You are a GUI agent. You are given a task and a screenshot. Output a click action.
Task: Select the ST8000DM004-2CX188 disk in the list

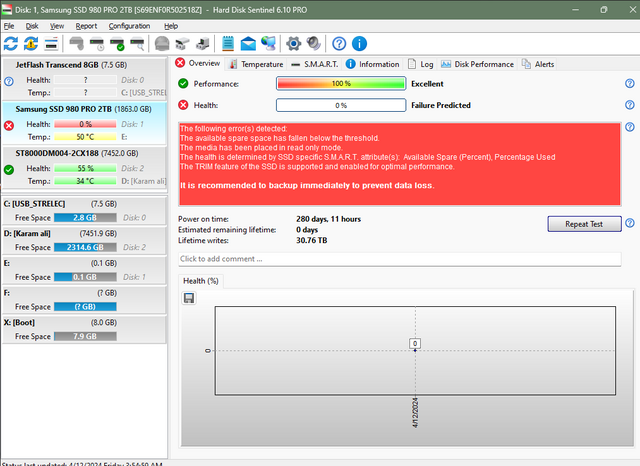[85, 154]
